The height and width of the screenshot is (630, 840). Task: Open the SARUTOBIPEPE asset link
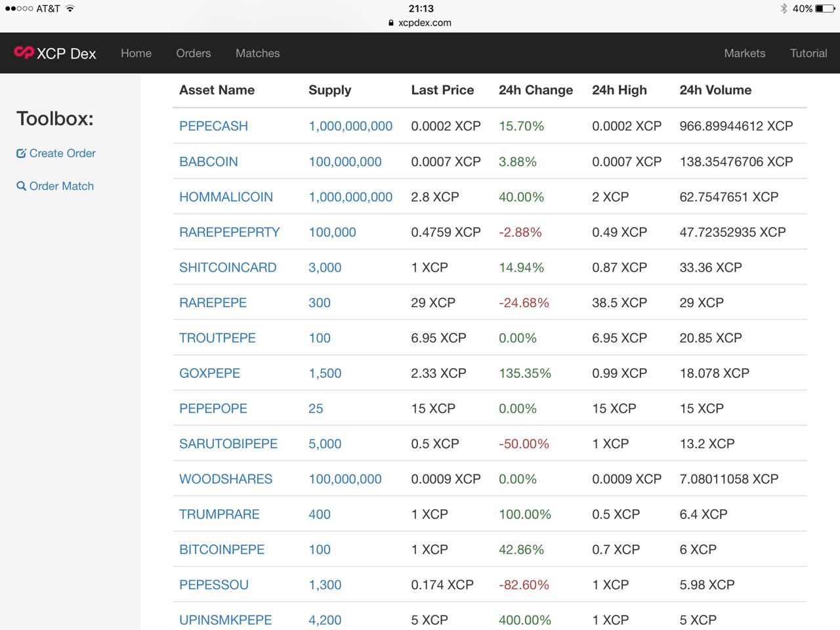(x=228, y=444)
